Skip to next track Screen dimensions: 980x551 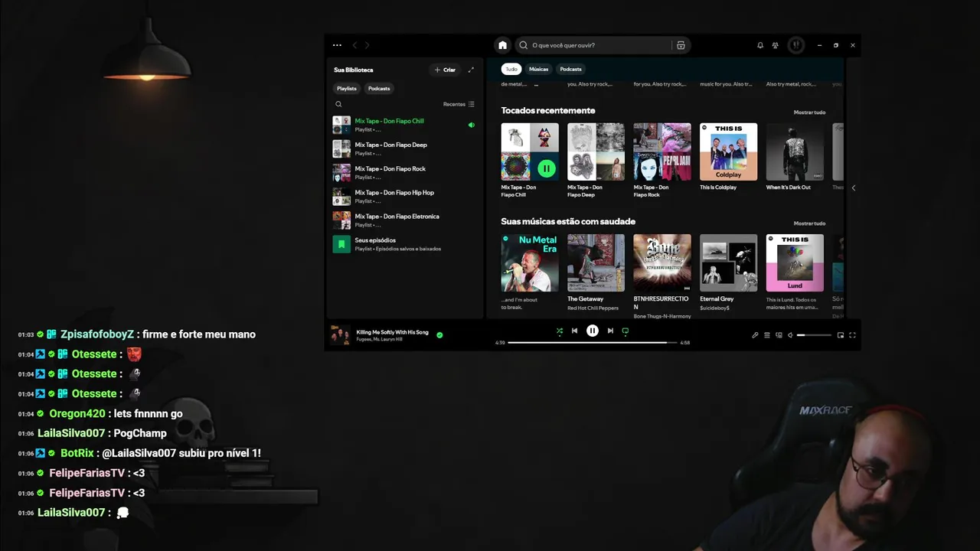pyautogui.click(x=610, y=331)
